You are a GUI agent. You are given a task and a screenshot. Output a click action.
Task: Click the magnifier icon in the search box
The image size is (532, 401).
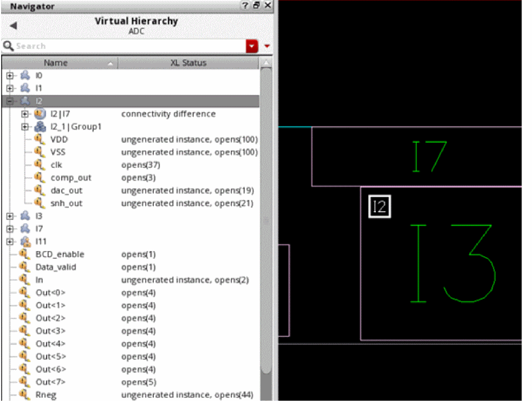(x=8, y=46)
